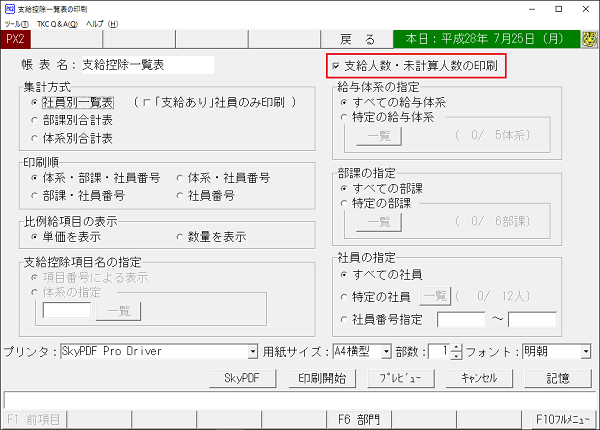Select 特定の社員 radio
600x430 pixels.
[x=344, y=297]
